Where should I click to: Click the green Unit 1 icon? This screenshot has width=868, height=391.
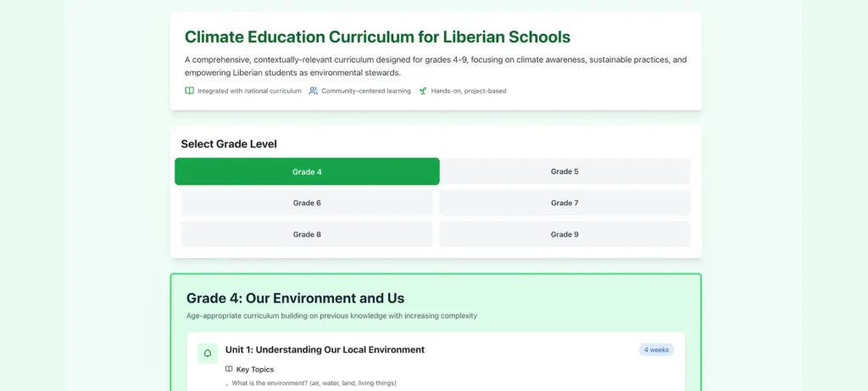[x=208, y=353]
